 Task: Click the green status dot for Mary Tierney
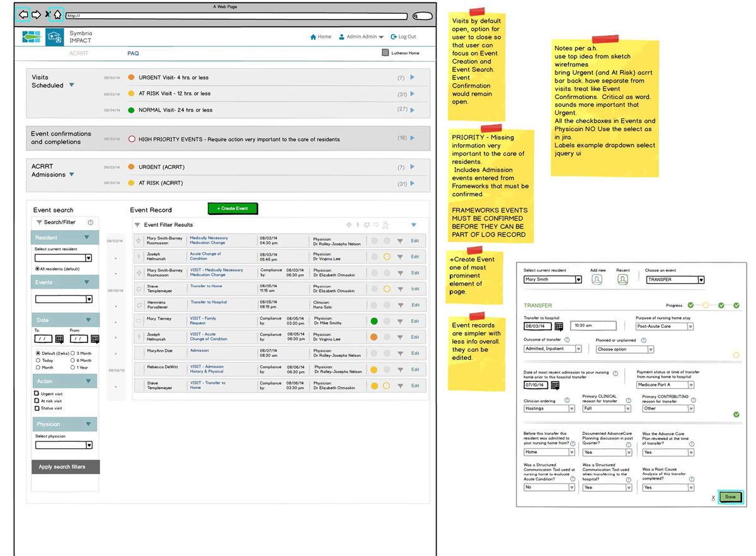[x=374, y=321]
